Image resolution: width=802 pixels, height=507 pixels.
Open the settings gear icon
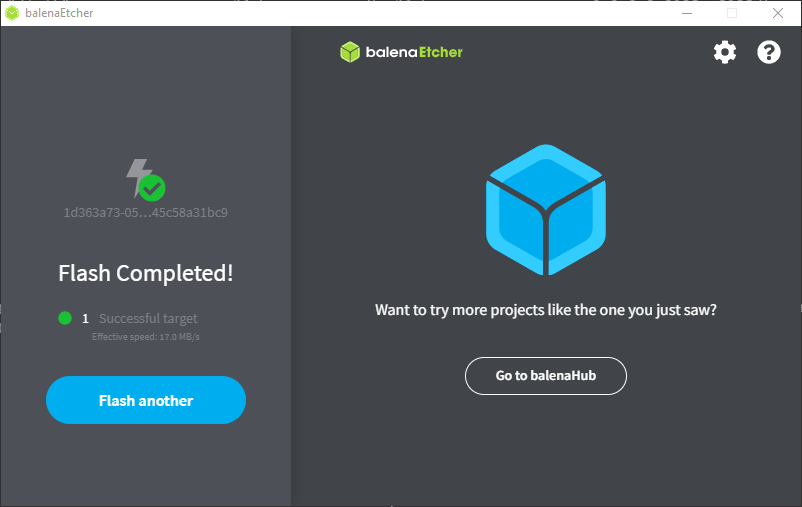tap(724, 52)
